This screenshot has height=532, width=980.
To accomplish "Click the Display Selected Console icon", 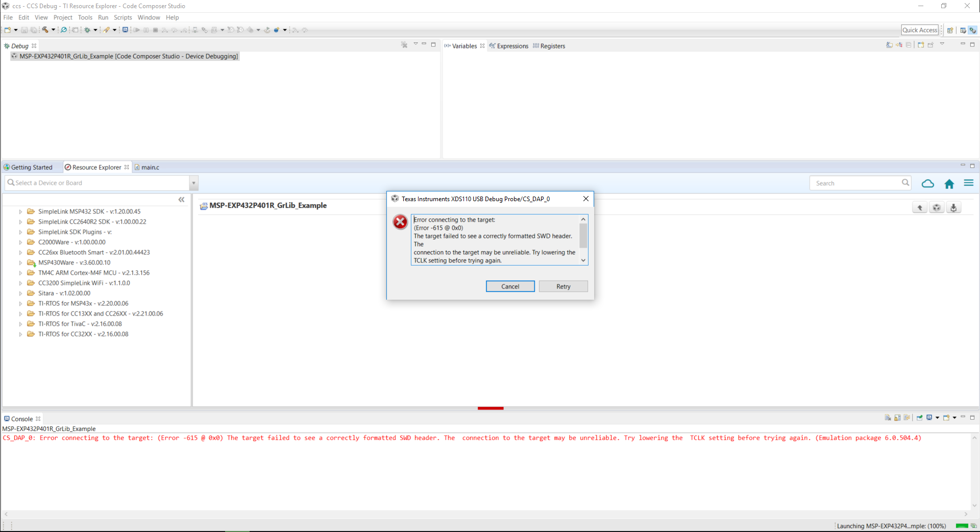I will 929,418.
